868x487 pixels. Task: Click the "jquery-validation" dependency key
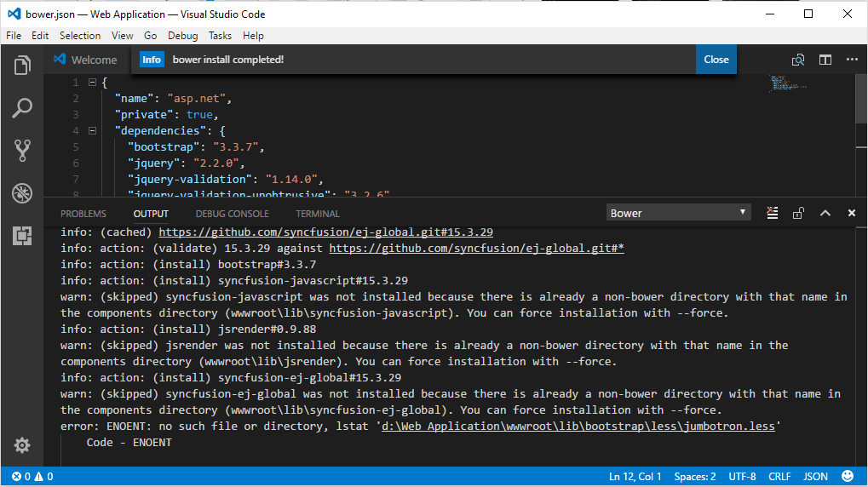click(190, 180)
